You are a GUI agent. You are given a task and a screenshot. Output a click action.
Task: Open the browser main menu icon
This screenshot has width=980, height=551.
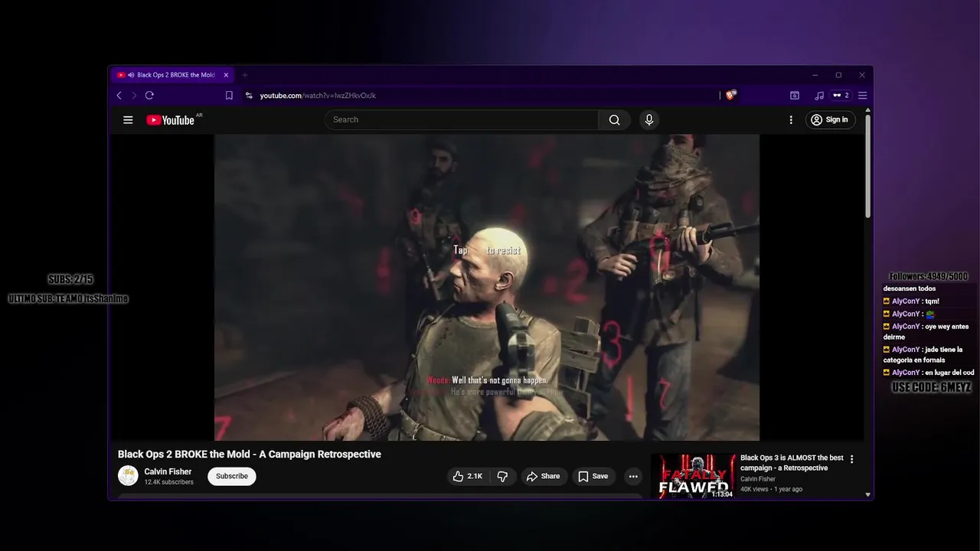862,96
